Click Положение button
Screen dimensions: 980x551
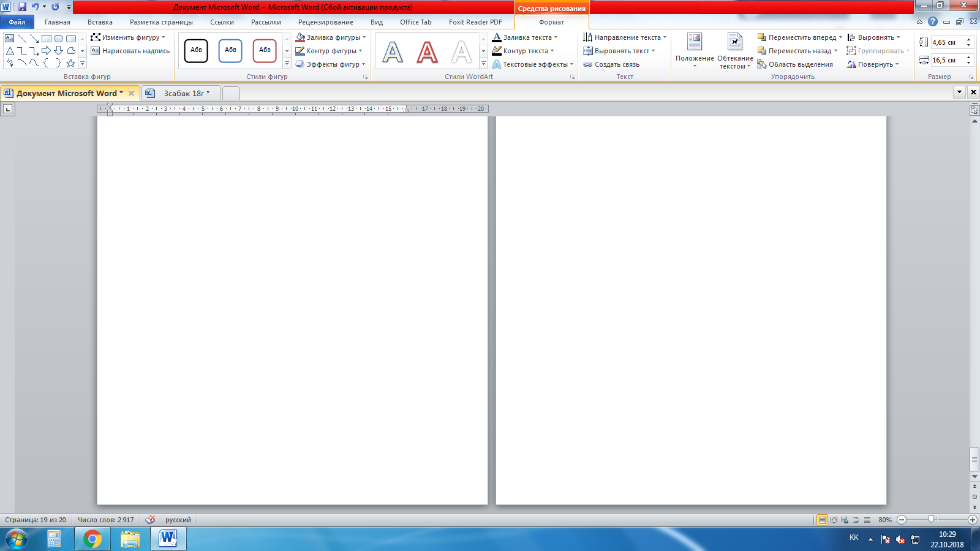[695, 51]
